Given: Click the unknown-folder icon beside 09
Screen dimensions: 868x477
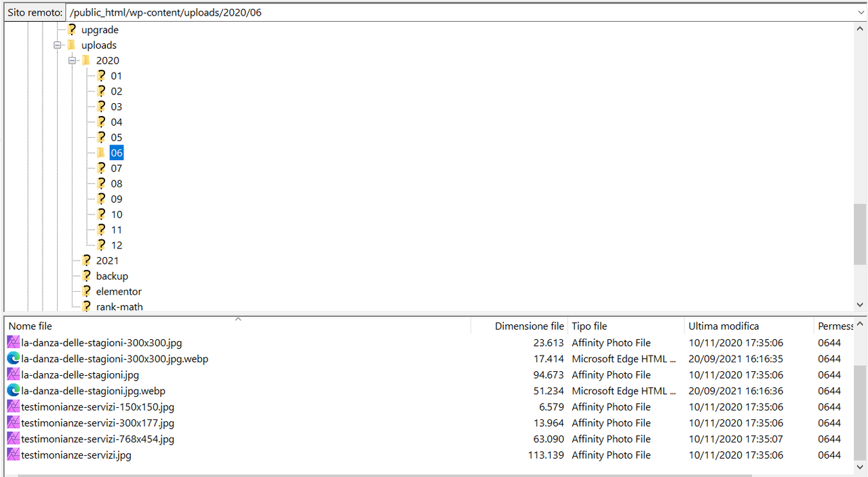Looking at the screenshot, I should click(x=101, y=199).
